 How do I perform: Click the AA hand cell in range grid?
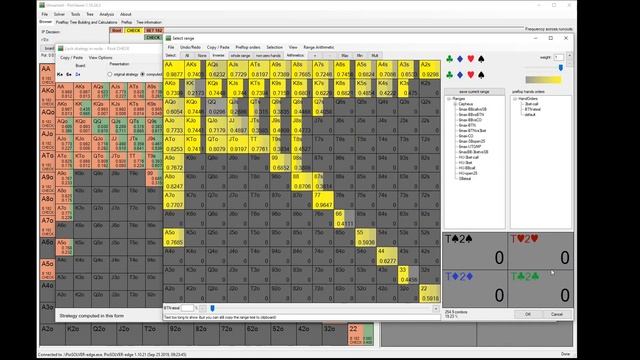click(173, 70)
